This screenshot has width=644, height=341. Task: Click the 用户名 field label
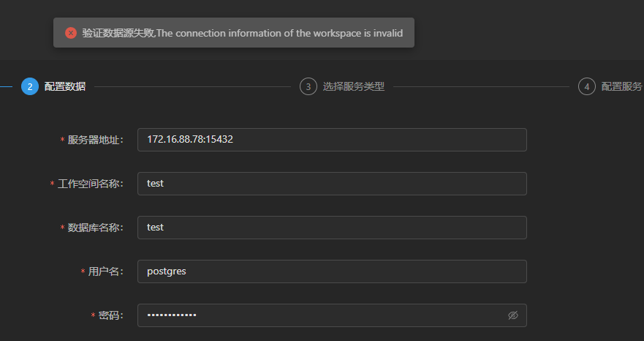(x=105, y=271)
